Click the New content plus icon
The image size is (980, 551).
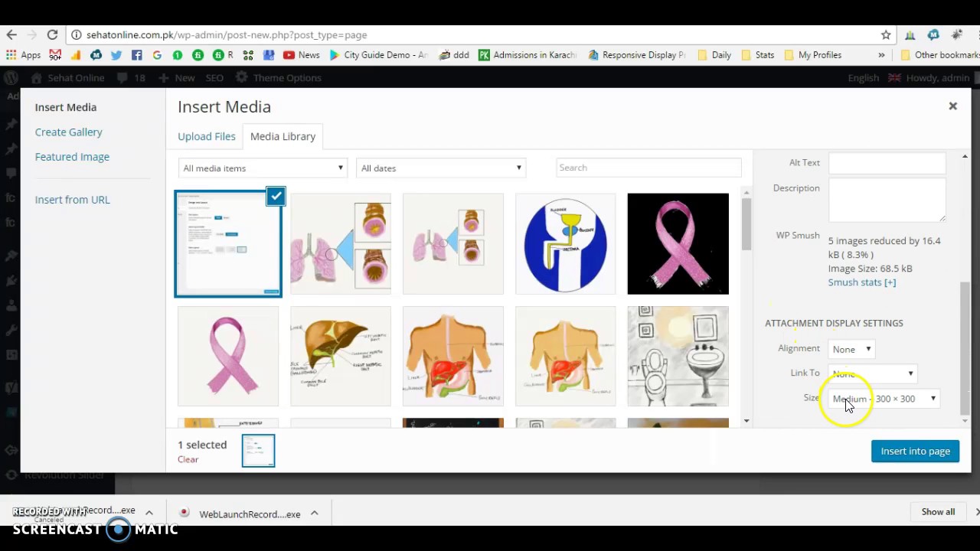[163, 77]
